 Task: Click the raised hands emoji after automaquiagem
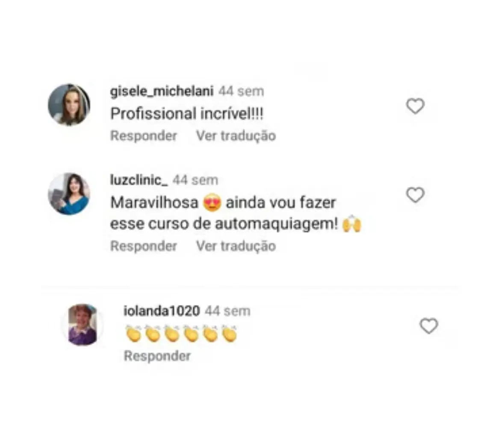pos(352,223)
